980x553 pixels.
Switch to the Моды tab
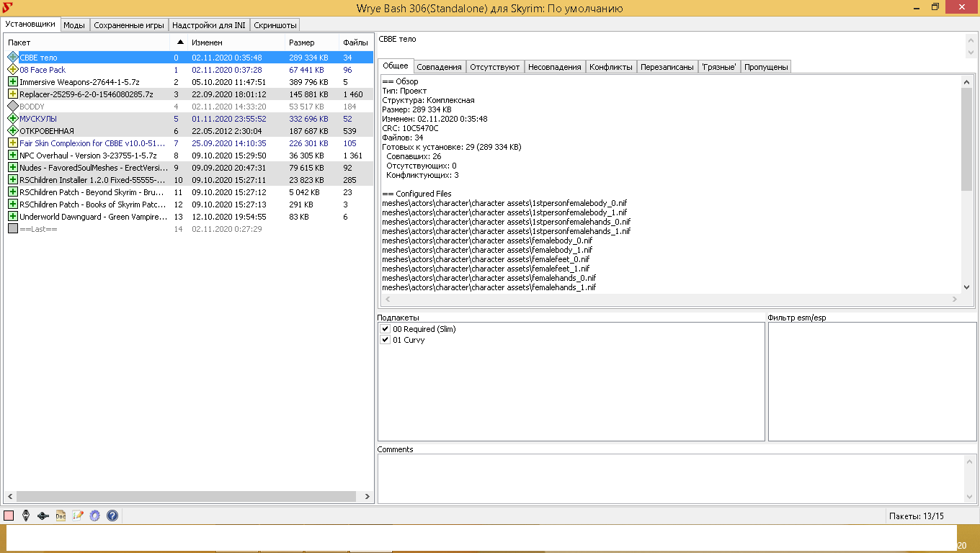click(74, 25)
